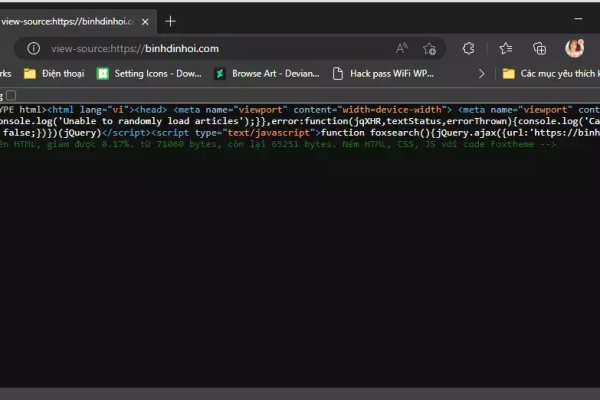
Task: Open the Collections icon
Action: coord(540,49)
